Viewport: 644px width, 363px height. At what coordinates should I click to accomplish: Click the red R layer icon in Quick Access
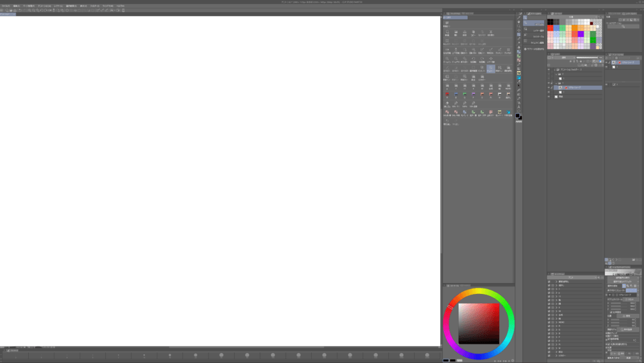pos(447,95)
